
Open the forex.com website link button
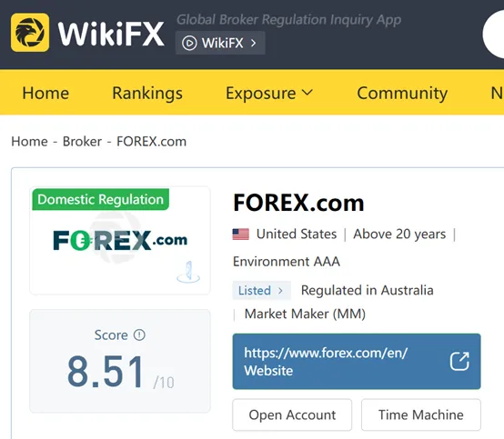[x=357, y=361]
